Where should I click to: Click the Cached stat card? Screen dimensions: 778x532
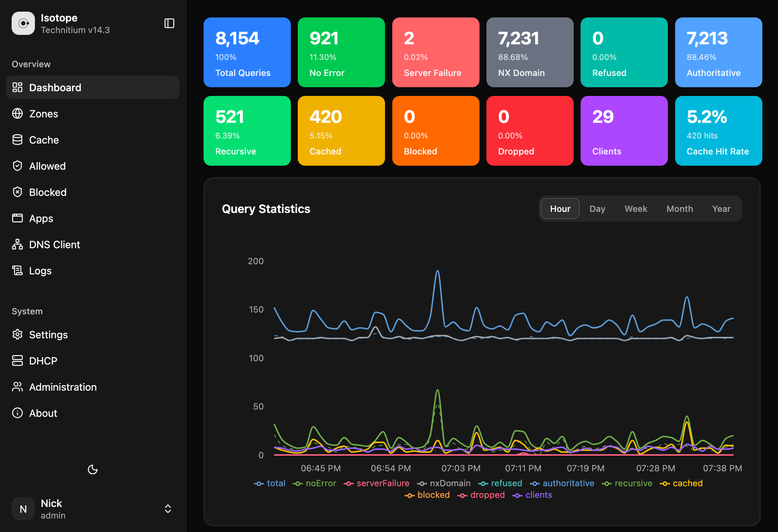341,131
